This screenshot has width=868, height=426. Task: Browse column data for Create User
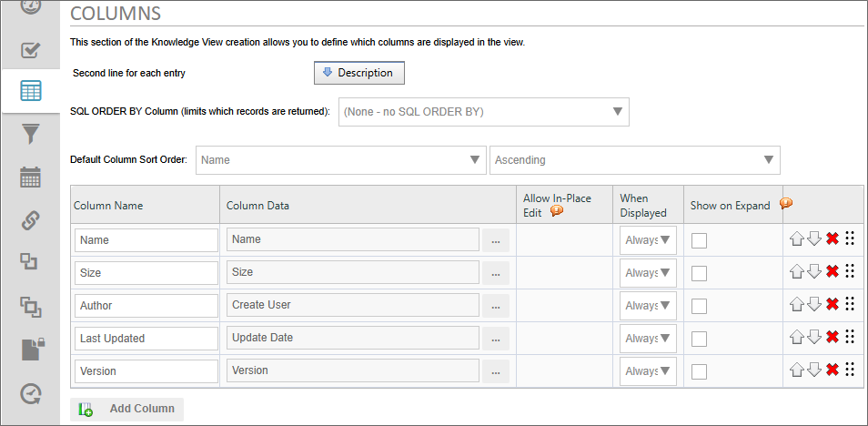point(496,306)
